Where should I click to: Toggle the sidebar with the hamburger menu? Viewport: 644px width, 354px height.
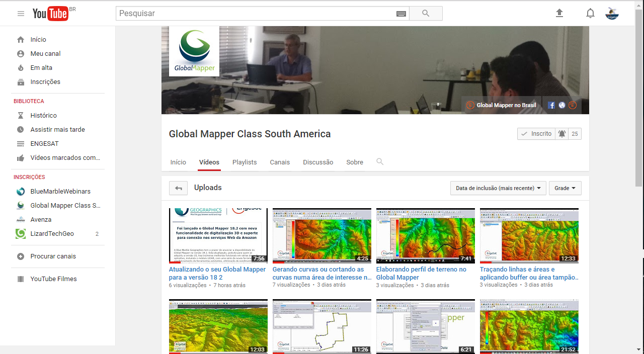21,14
